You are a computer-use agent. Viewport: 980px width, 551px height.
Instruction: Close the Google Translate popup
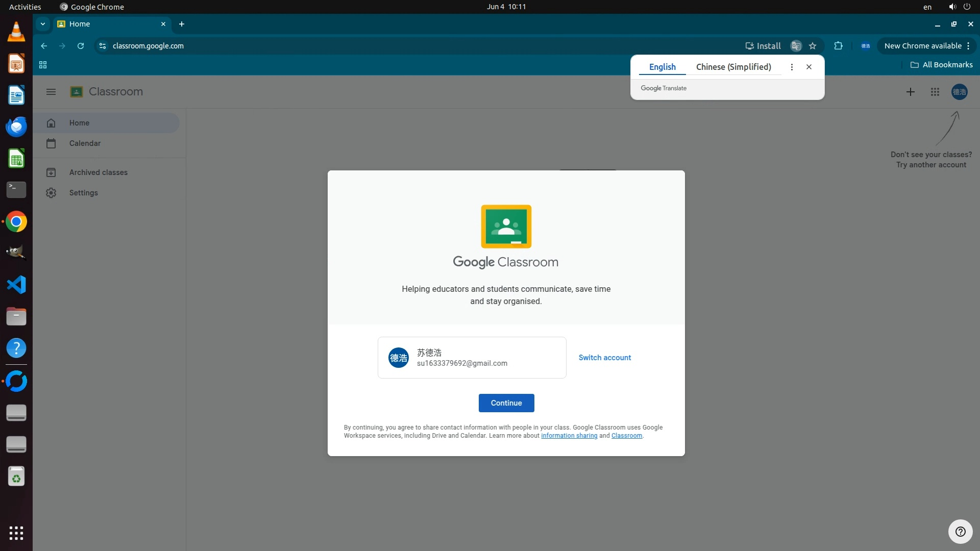[809, 67]
